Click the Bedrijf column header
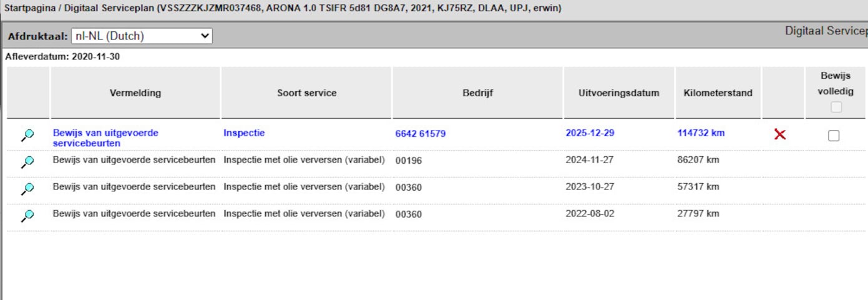 [478, 93]
